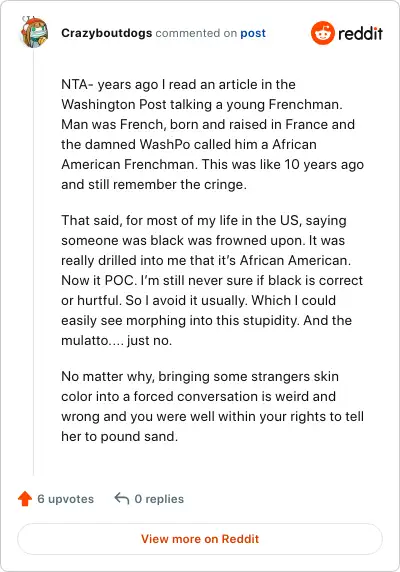Collapse the comment using the vertical thread line
Viewport: 400px width, 572px height.
pos(34,263)
